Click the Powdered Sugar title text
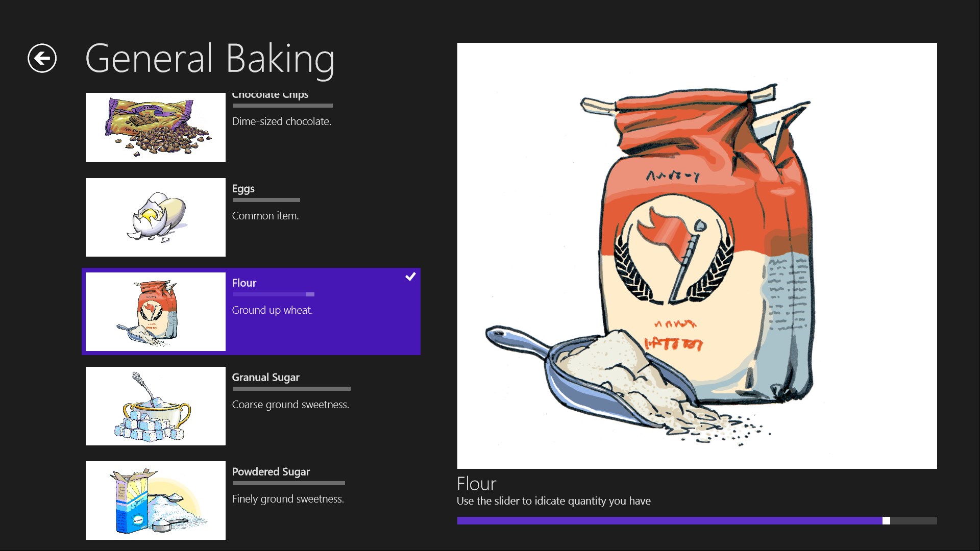Viewport: 980px width, 551px height. 271,472
